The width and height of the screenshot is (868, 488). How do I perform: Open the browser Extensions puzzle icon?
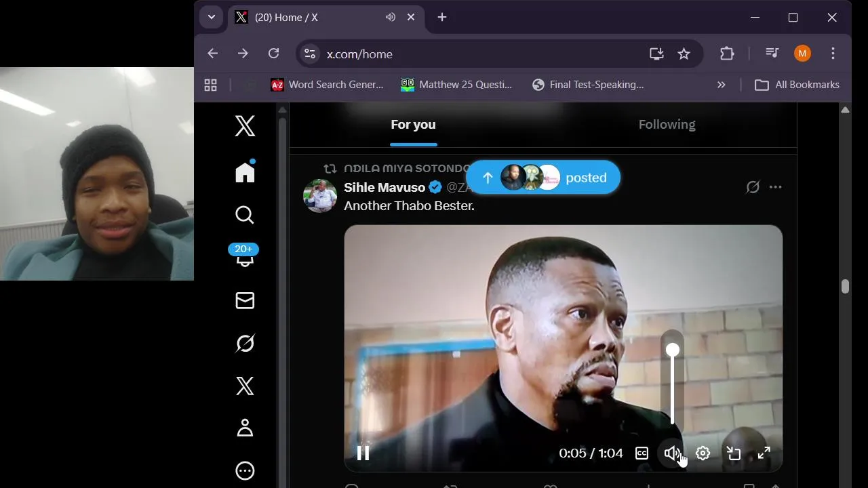pos(727,54)
